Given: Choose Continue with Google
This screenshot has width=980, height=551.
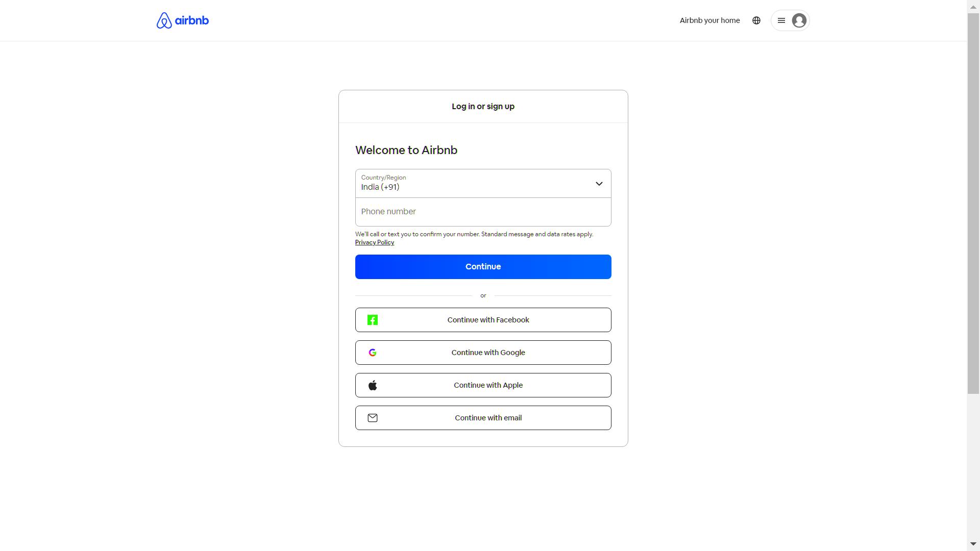Looking at the screenshot, I should (483, 353).
